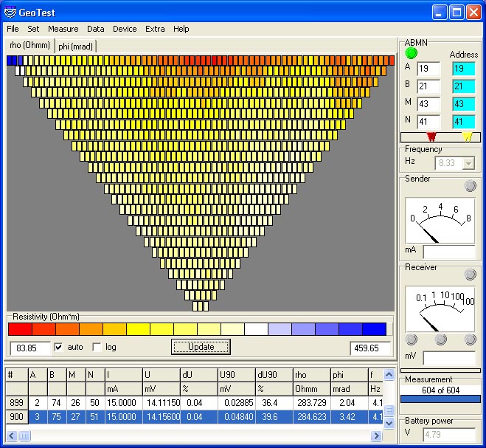The height and width of the screenshot is (448, 486).
Task: Open the Measure menu
Action: point(63,29)
